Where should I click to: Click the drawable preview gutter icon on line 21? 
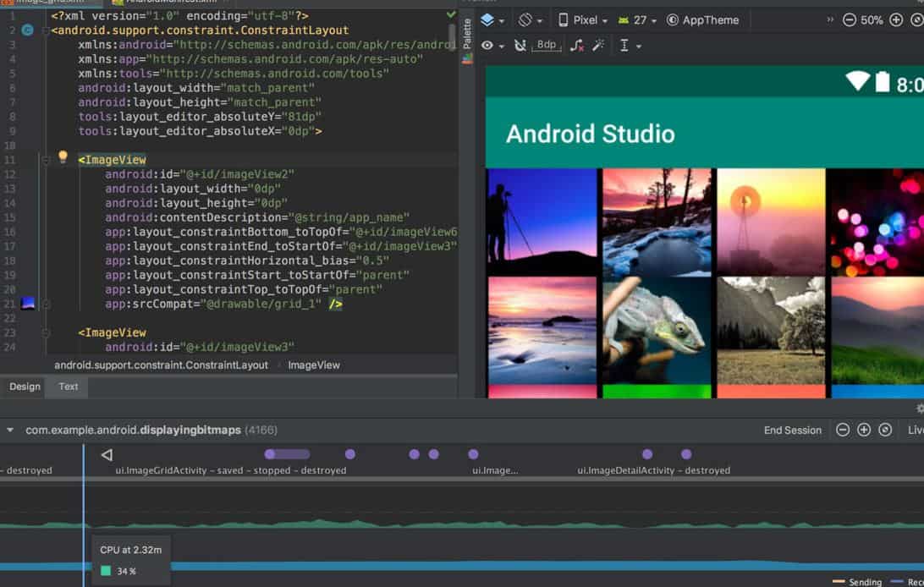27,303
